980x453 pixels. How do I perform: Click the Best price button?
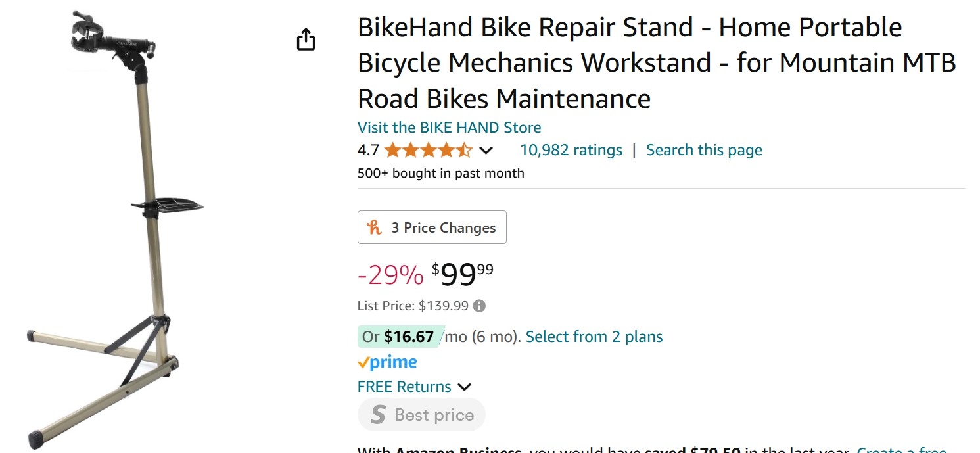421,414
